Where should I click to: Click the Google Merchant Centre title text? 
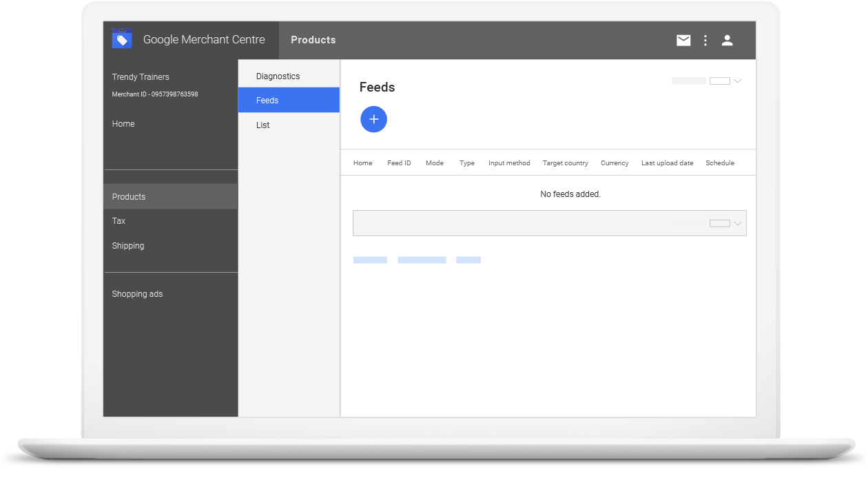coord(204,40)
